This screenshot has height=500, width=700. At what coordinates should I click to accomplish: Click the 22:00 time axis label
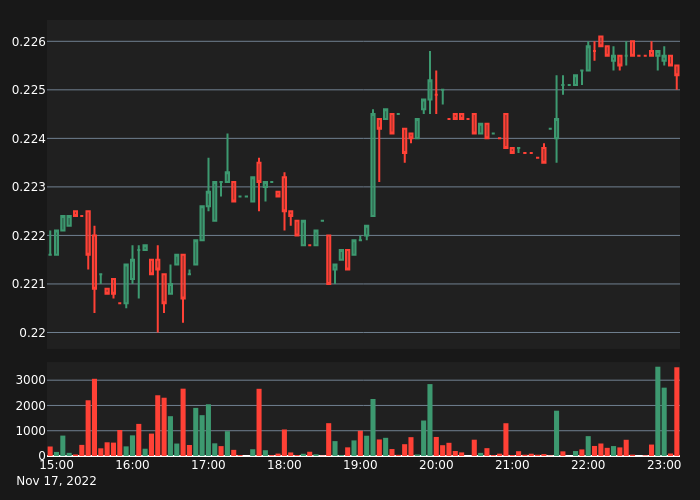coord(588,465)
